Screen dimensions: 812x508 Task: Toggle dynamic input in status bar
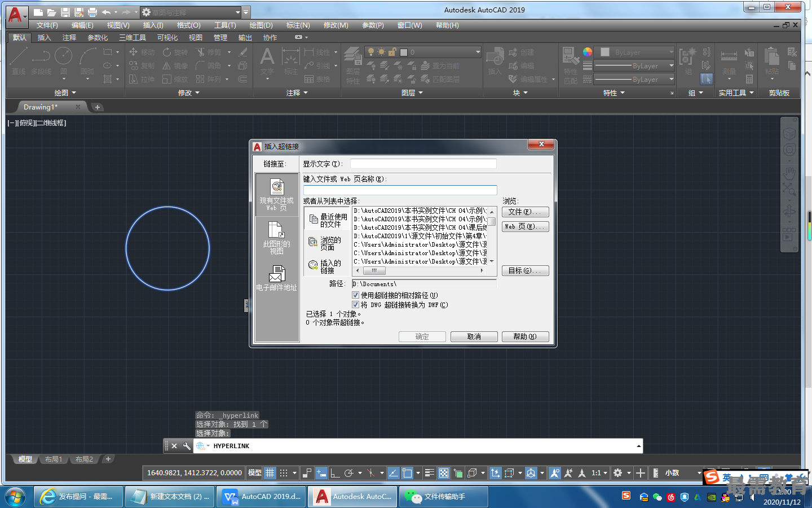click(321, 473)
